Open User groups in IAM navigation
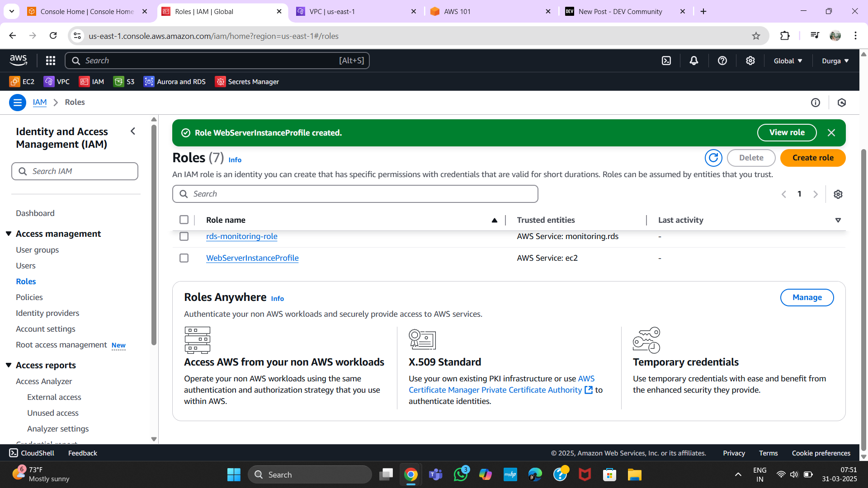868x488 pixels. click(38, 250)
